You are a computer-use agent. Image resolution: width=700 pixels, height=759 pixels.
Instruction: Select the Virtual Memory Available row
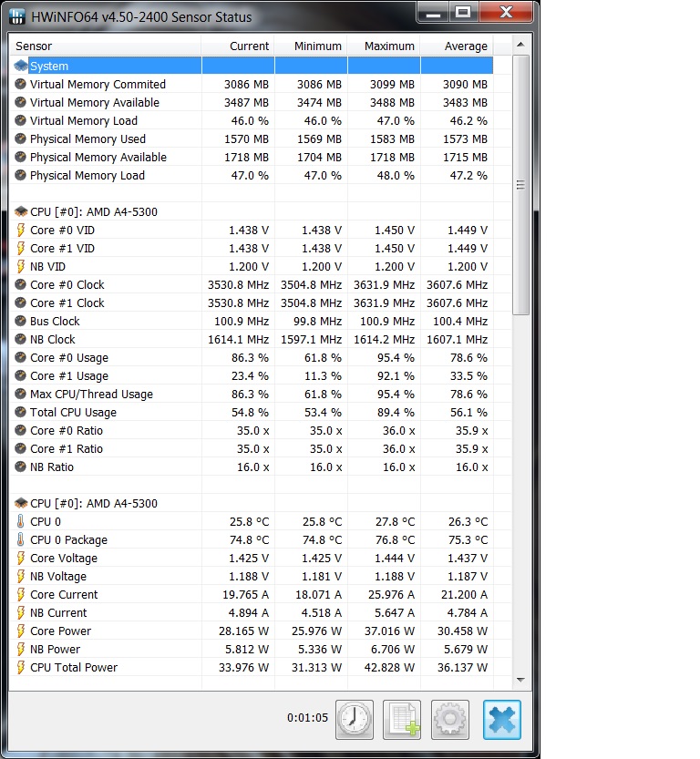coord(252,102)
